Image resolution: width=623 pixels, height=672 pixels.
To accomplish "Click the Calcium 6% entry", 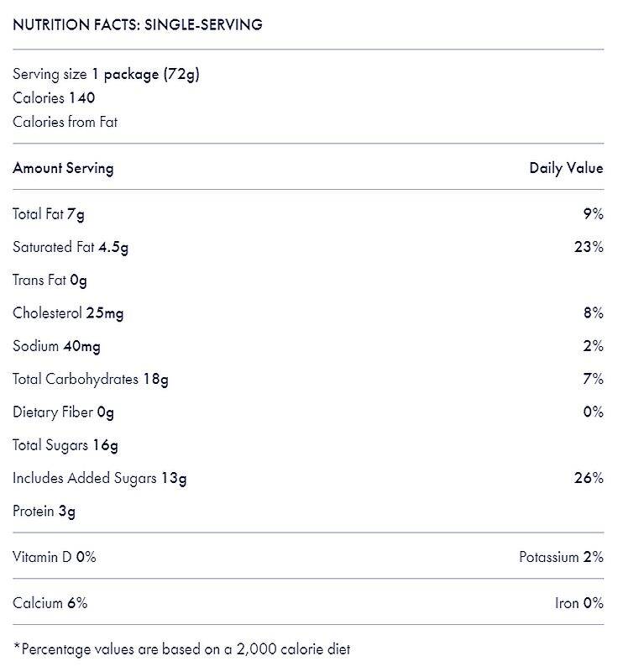I will coord(50,603).
